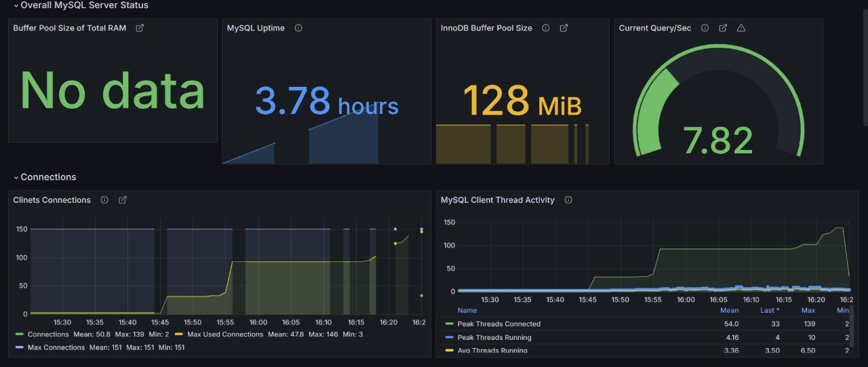Toggle Peak Threads Running series in legend
868x367 pixels.
[494, 337]
